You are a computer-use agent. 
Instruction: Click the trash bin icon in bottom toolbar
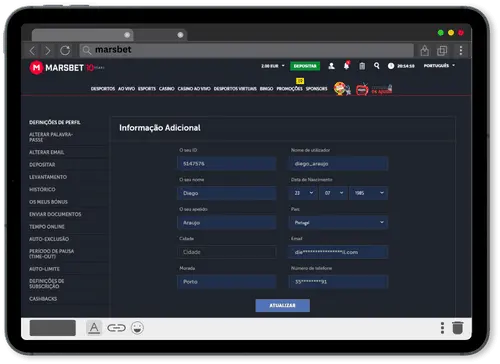click(458, 328)
